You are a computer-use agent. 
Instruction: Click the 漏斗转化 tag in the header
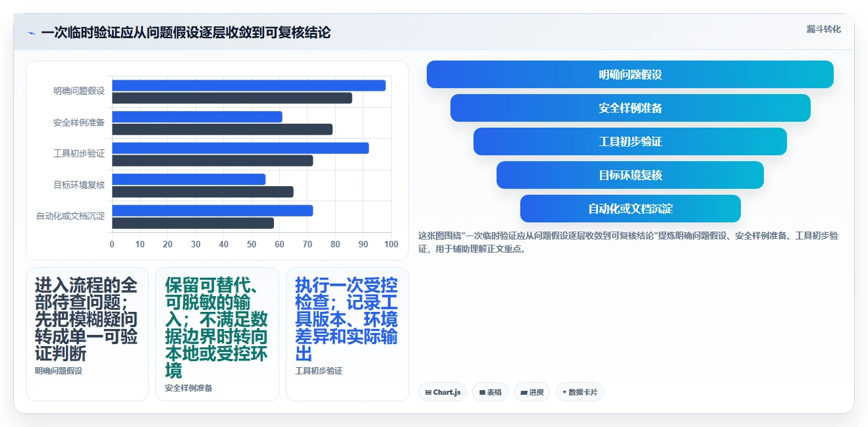pyautogui.click(x=823, y=30)
